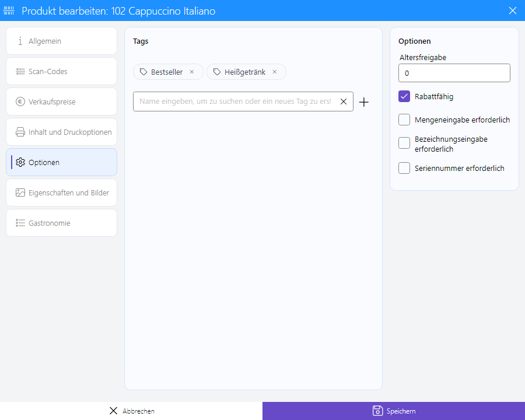Click the barcode icon for Scan-Codes
This screenshot has height=420, width=525.
(20, 71)
